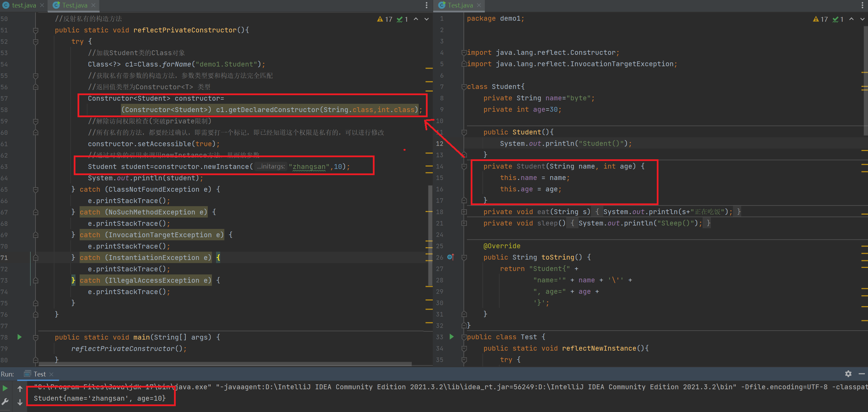868x412 pixels.
Task: Expand folded eat method on right
Action: pos(464,212)
